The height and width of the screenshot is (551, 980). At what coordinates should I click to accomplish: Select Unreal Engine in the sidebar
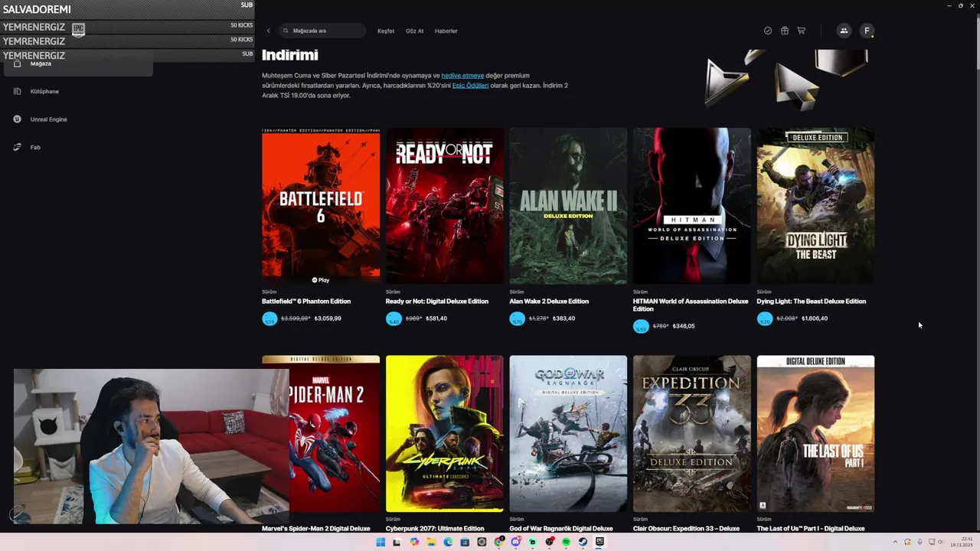49,119
